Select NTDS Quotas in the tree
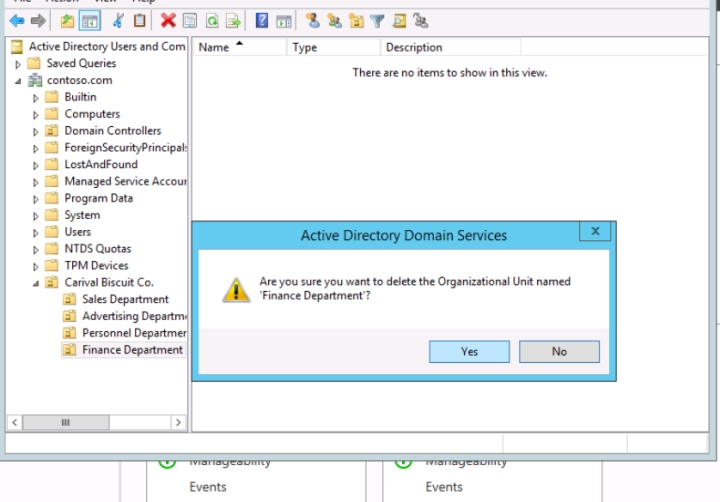The height and width of the screenshot is (502, 720). tap(97, 248)
